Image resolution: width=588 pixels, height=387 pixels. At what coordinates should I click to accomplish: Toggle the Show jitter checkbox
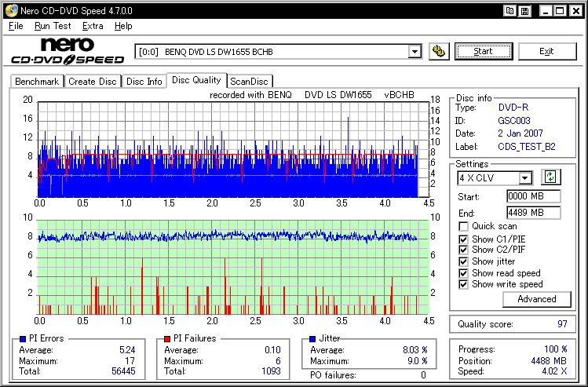(463, 261)
